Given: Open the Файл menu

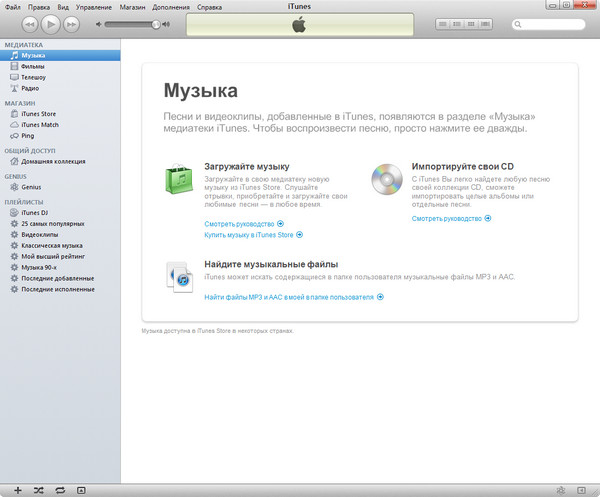Looking at the screenshot, I should [x=13, y=7].
